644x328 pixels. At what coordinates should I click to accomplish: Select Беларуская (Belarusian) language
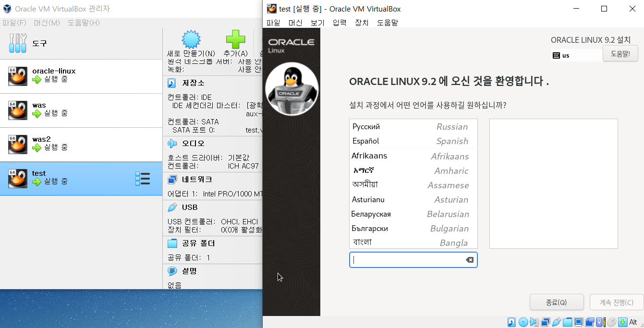[x=413, y=214]
